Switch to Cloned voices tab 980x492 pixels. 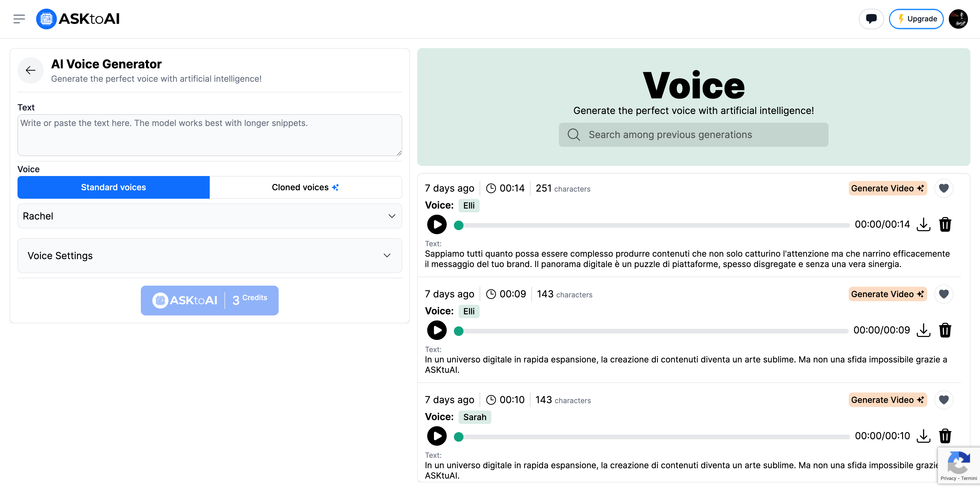(305, 187)
